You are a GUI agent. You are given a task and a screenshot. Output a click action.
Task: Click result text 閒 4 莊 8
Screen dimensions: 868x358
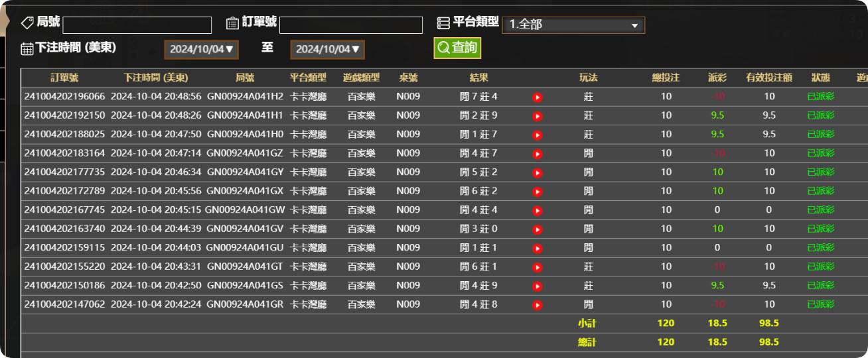(x=478, y=304)
